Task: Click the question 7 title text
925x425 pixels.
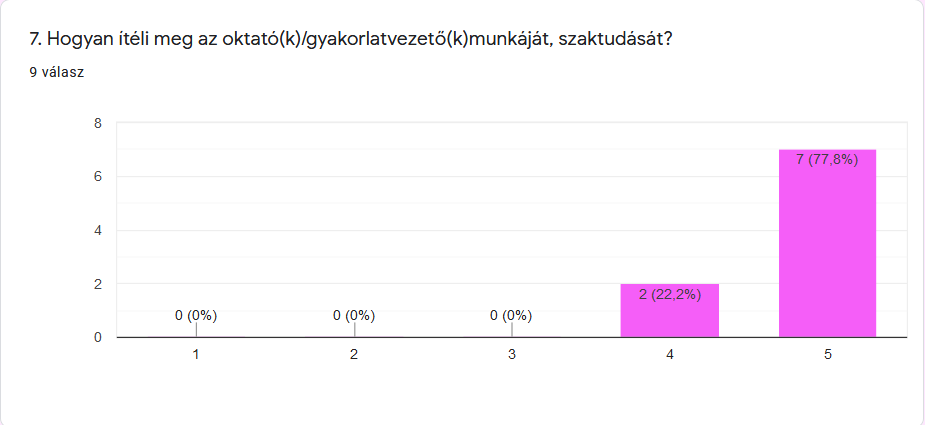Action: pyautogui.click(x=350, y=40)
